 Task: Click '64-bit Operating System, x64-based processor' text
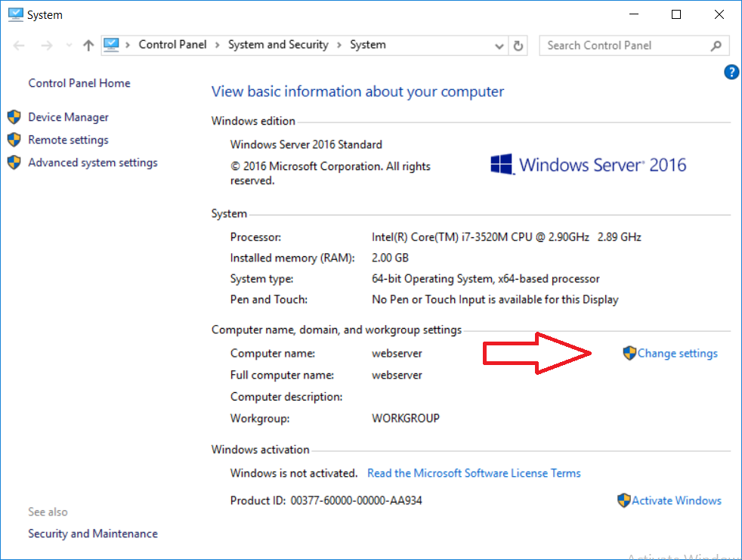[486, 279]
